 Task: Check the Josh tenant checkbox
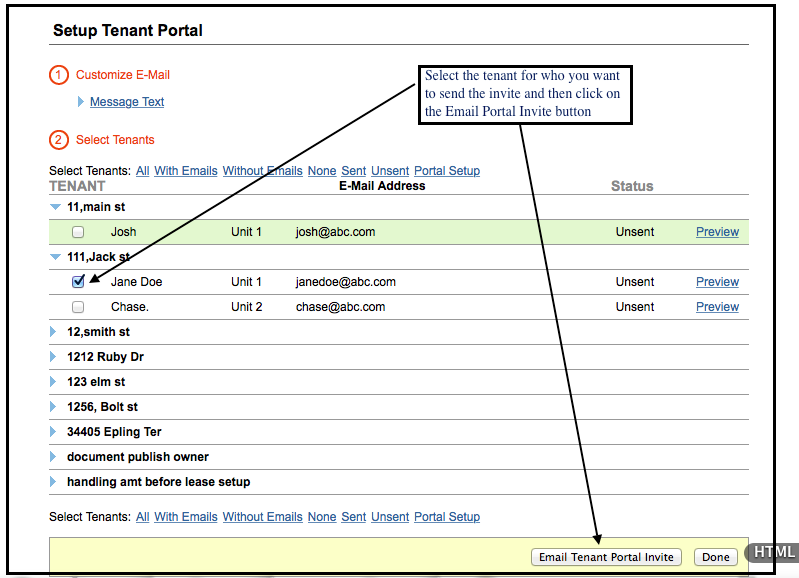pyautogui.click(x=78, y=232)
